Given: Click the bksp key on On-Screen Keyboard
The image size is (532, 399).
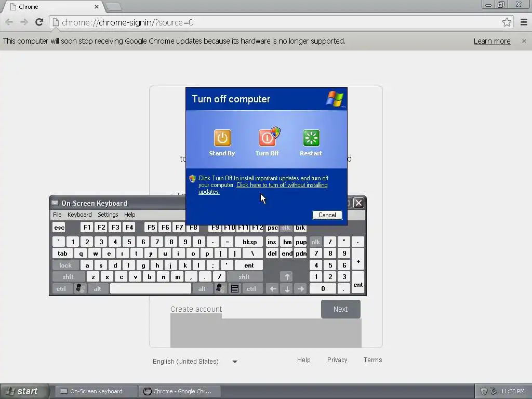Looking at the screenshot, I should point(249,242).
